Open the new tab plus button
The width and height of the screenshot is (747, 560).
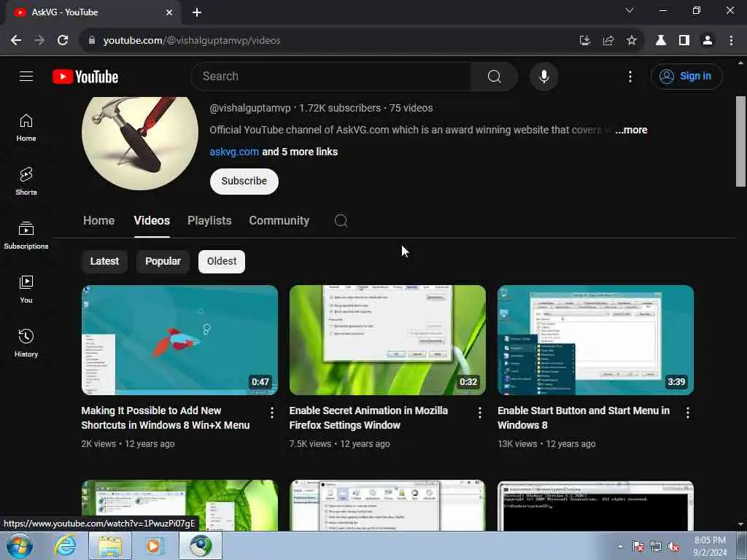pyautogui.click(x=197, y=12)
